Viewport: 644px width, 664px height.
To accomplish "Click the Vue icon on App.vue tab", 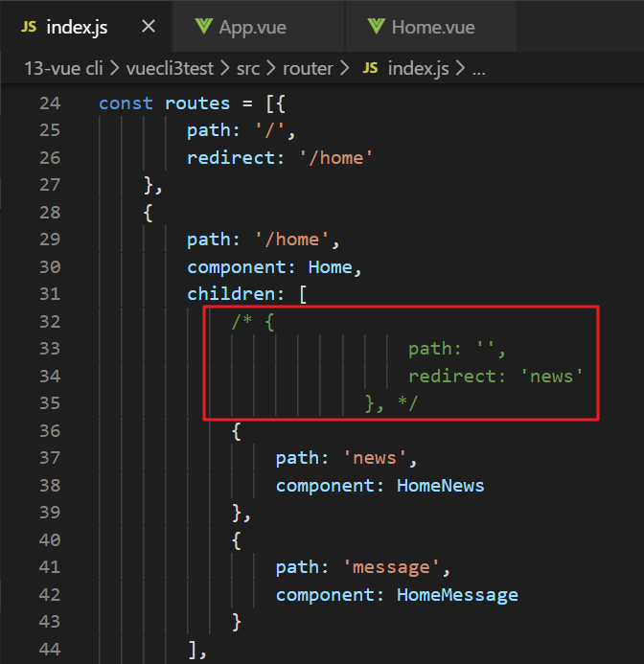I will 204,26.
